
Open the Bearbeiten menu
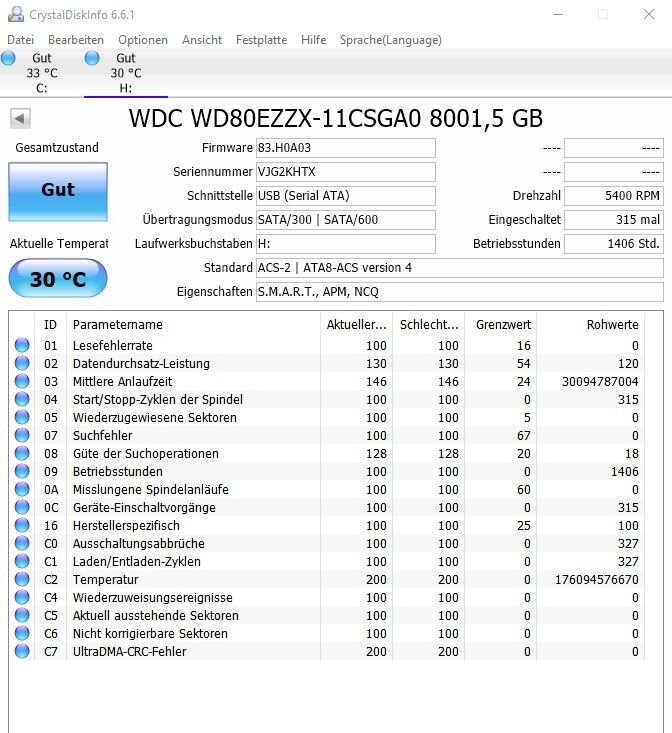point(76,40)
